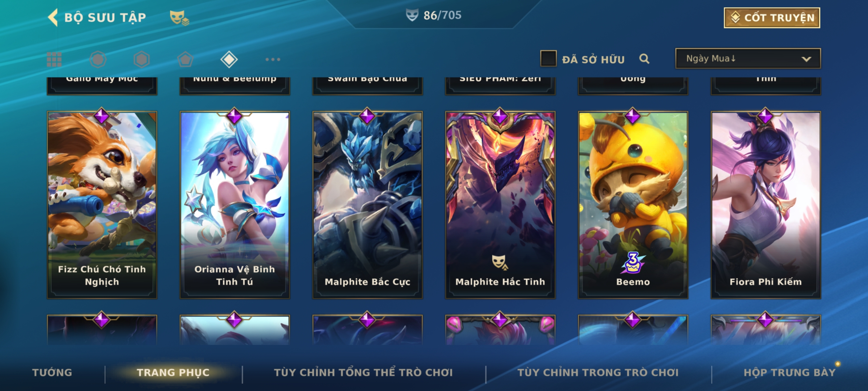Go to the Hộp Trưng Bày tab
Image resolution: width=868 pixels, height=391 pixels.
pyautogui.click(x=790, y=372)
